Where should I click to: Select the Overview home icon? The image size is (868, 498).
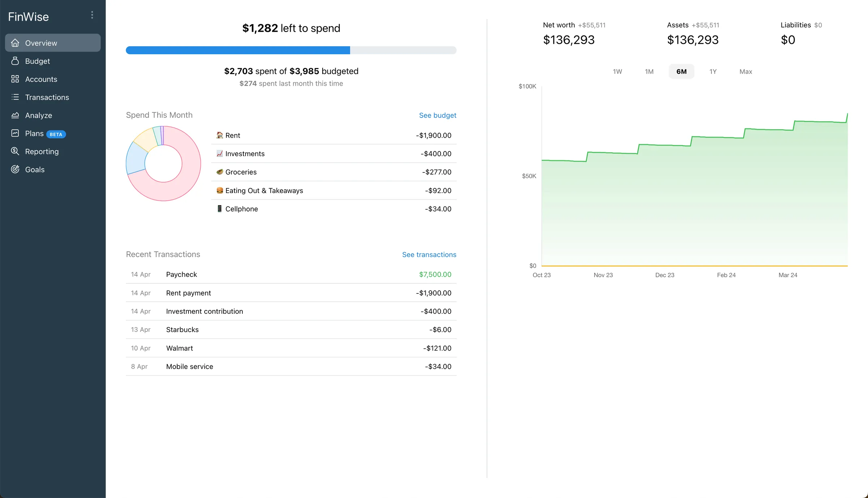point(15,43)
